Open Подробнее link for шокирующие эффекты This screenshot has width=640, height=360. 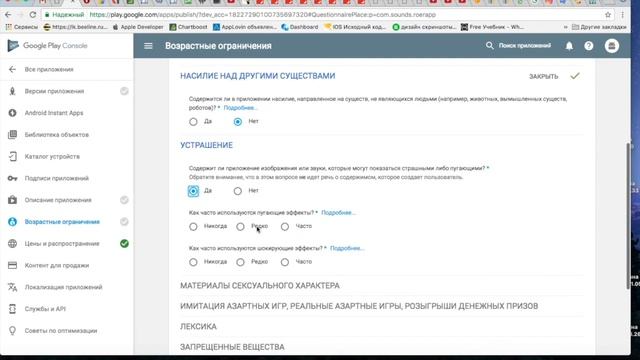(347, 248)
